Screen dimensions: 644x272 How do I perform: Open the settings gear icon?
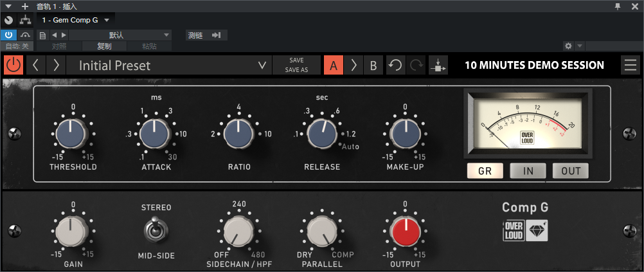click(568, 46)
